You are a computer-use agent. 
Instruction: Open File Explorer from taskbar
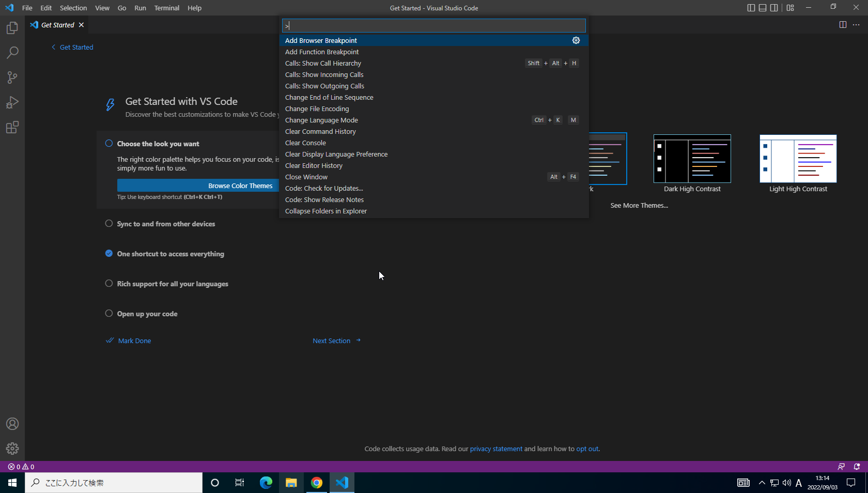291,483
